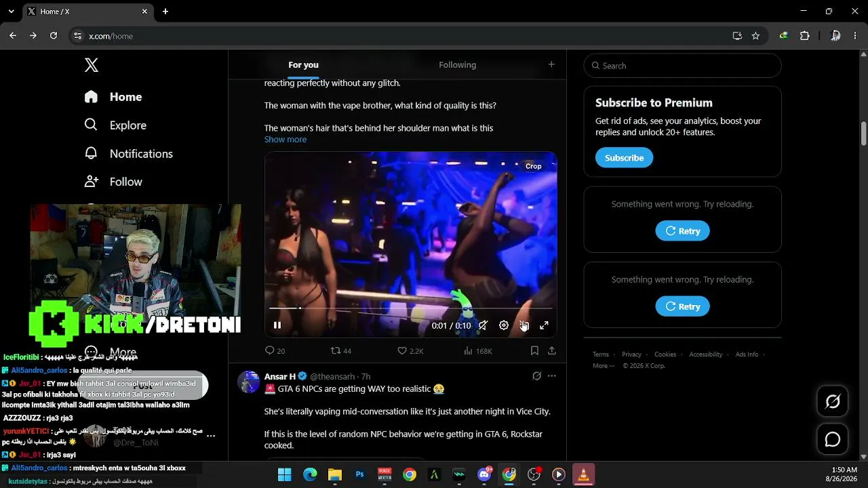Open File Explorer from the taskbar

point(335,474)
